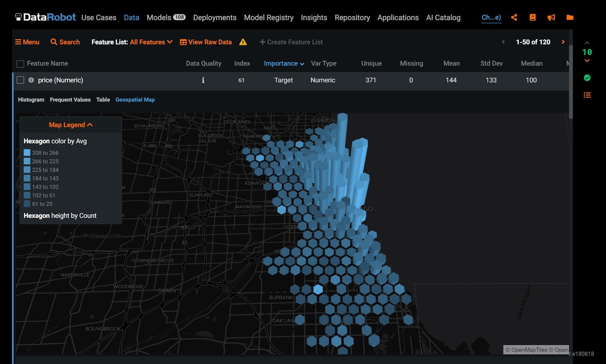The height and width of the screenshot is (364, 606).
Task: Switch to Frequent Values tab
Action: 70,100
